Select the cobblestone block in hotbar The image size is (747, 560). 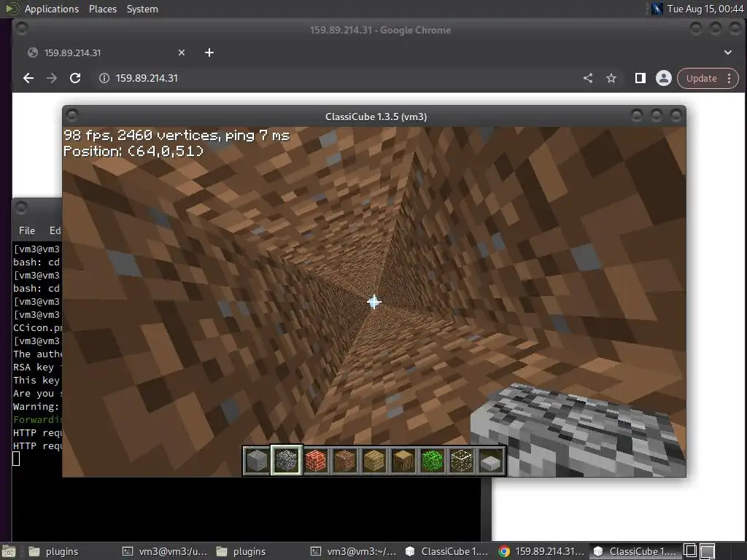point(286,461)
